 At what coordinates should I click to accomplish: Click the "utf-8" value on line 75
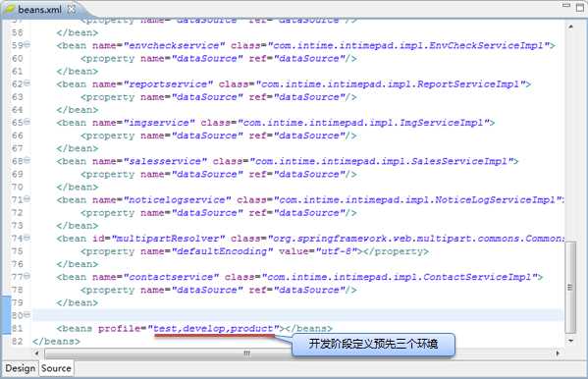[x=337, y=251]
